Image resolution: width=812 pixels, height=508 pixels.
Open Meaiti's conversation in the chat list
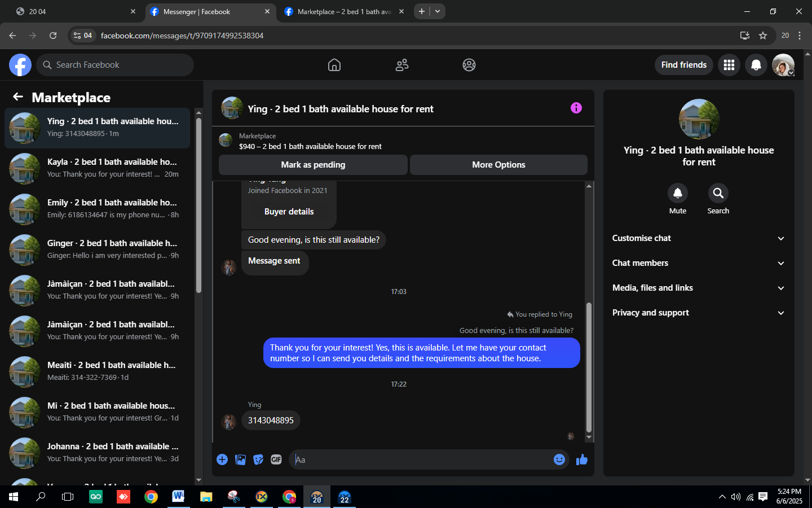pos(97,371)
